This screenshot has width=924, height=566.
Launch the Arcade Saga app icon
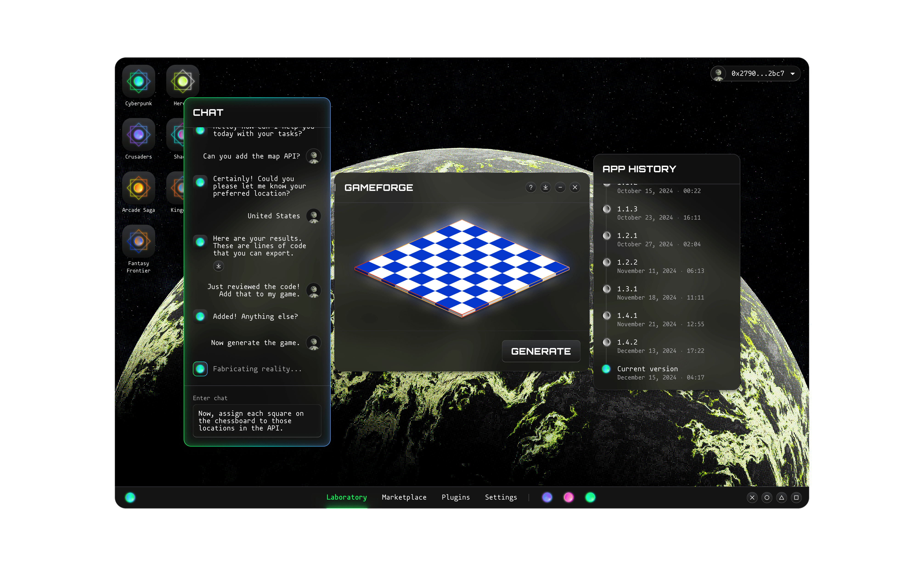(x=138, y=188)
